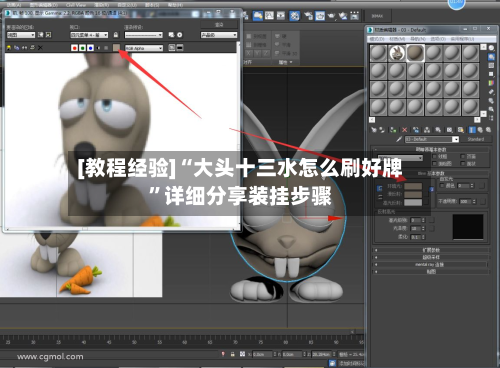Click Show Shaded Material in Viewport icon
500x368 pixels.
(461, 130)
